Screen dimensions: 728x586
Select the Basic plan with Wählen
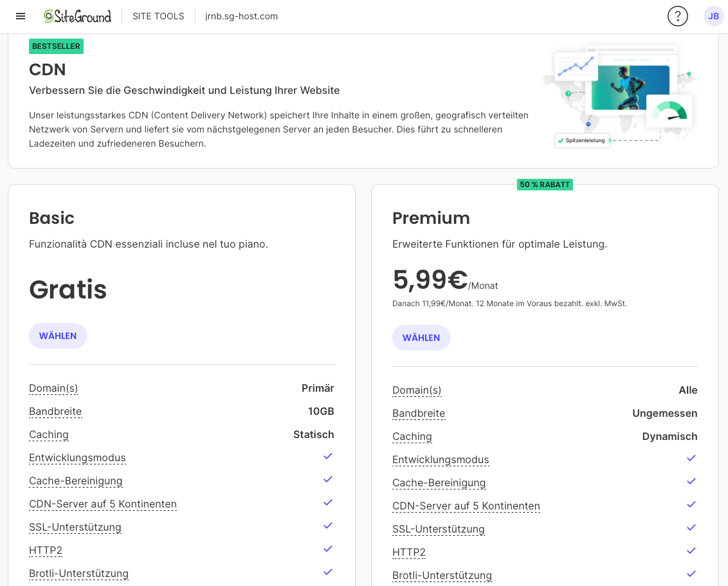pyautogui.click(x=58, y=336)
